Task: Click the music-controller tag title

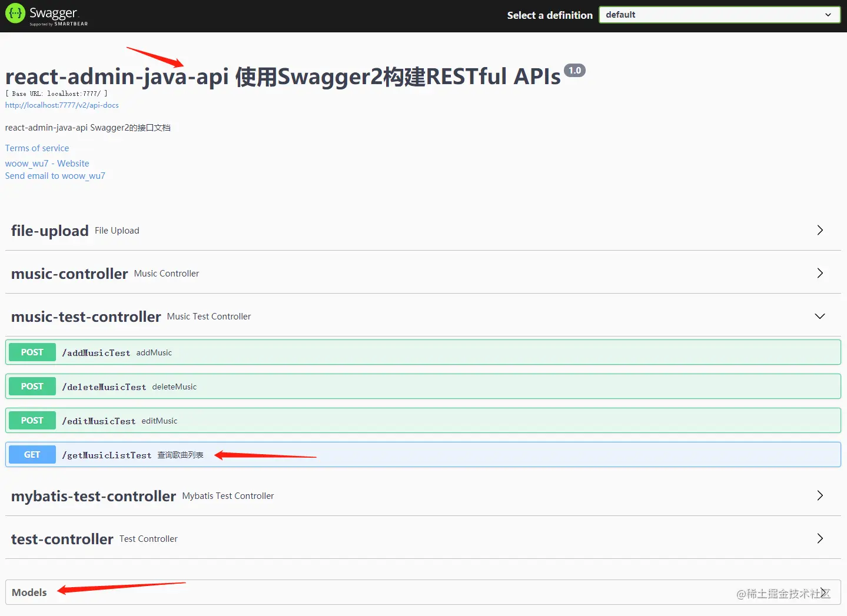Action: tap(69, 274)
